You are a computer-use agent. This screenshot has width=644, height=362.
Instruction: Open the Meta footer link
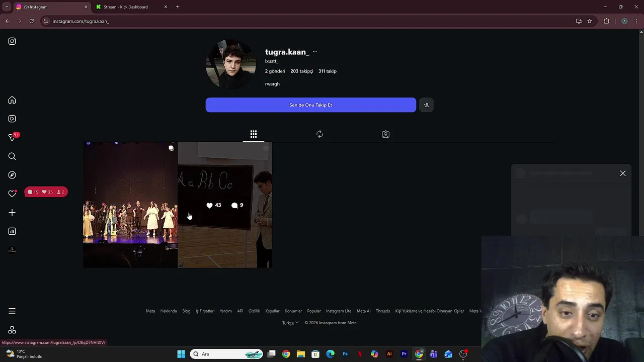click(x=150, y=311)
